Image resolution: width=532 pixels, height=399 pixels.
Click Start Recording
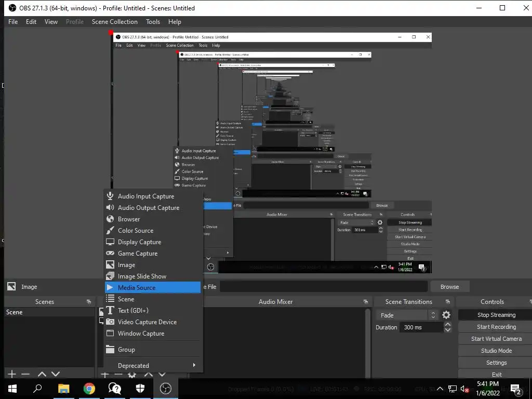(496, 327)
